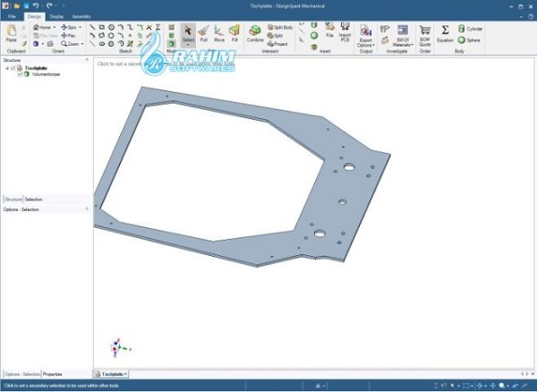Switch to the Design ribbon tab
This screenshot has height=392, width=537.
34,16
